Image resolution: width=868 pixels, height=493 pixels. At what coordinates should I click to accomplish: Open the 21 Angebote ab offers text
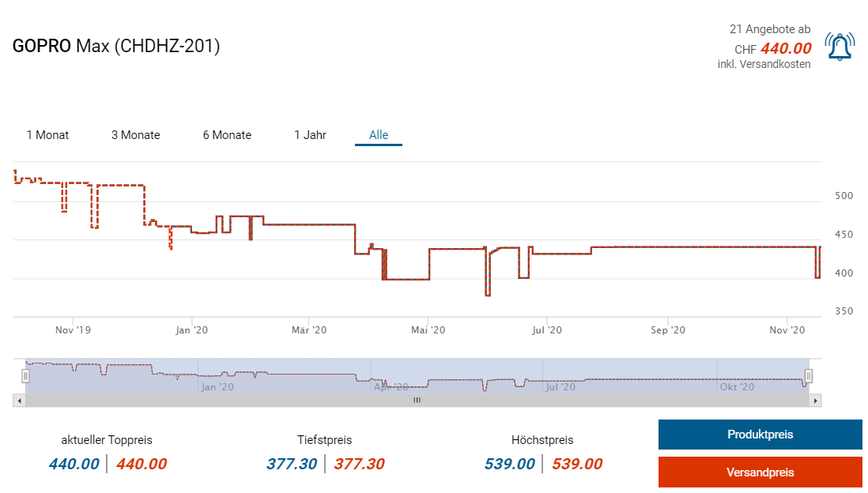pos(769,29)
